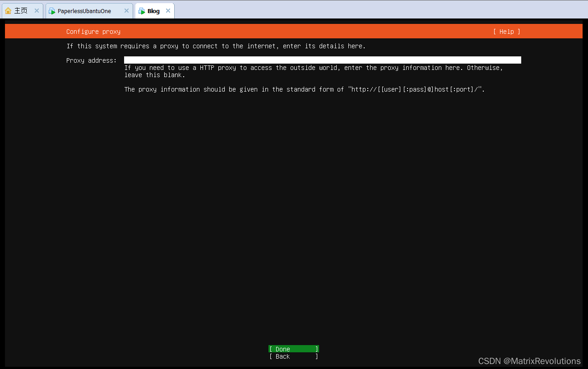588x369 pixels.
Task: Click the home icon on the 主页 tab
Action: 8,10
